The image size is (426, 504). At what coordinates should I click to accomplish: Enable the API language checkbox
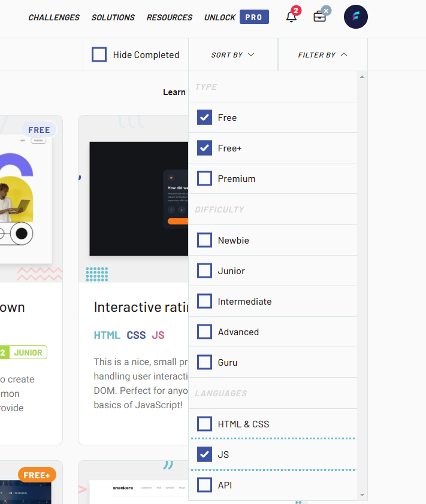205,485
